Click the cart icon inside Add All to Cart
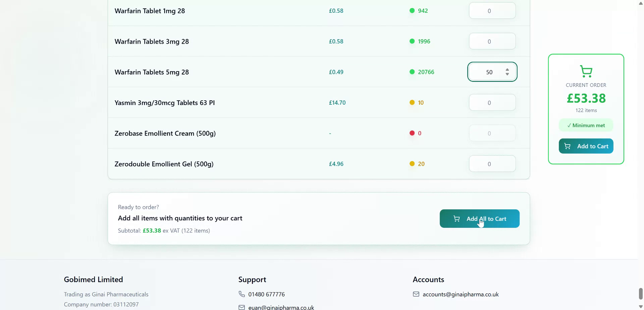Screen dimensions: 644x310 tap(457, 218)
